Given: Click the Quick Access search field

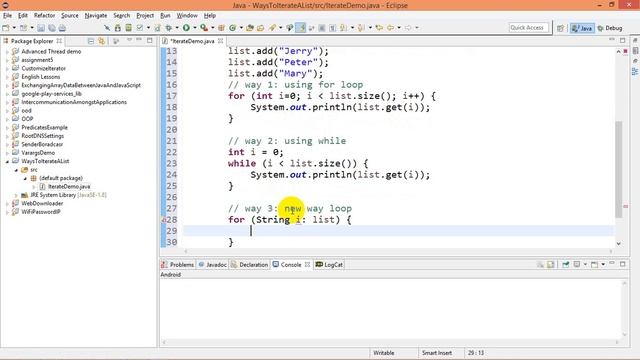Looking at the screenshot, I should (528, 27).
